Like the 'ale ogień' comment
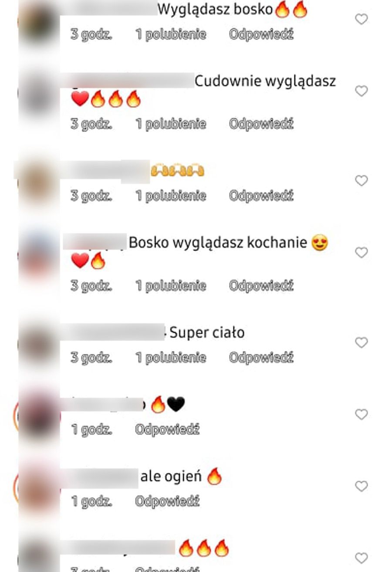Image resolution: width=392 pixels, height=572 pixels. click(361, 486)
